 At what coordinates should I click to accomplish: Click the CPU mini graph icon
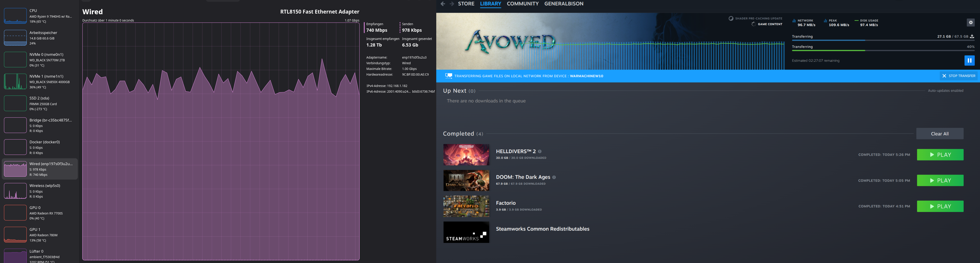(15, 16)
